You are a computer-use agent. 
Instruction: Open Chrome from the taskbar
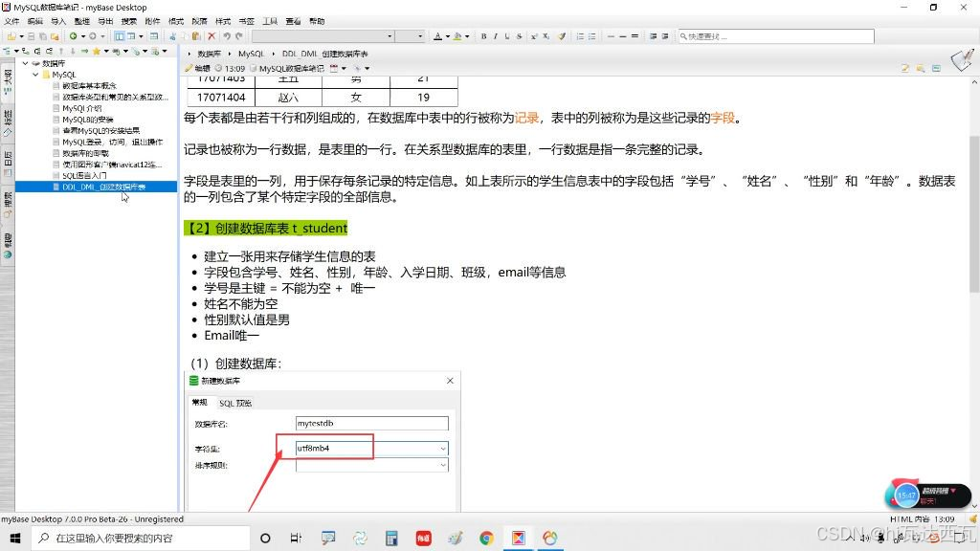(486, 538)
